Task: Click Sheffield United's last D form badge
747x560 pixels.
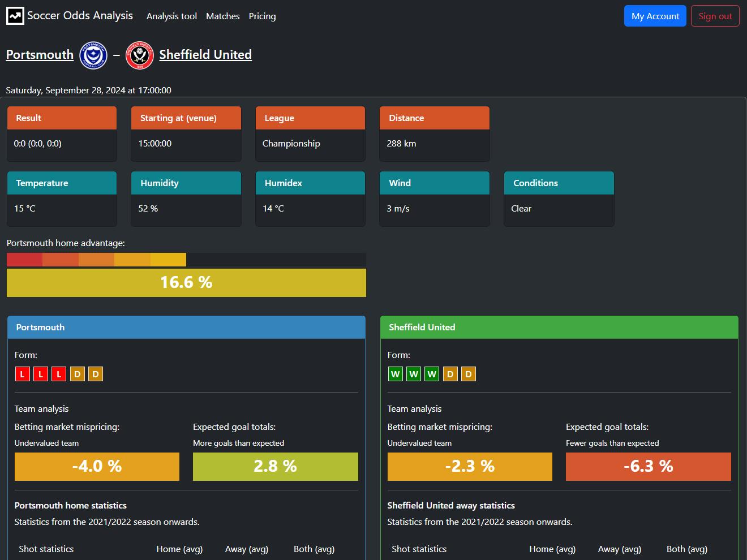Action: 469,374
